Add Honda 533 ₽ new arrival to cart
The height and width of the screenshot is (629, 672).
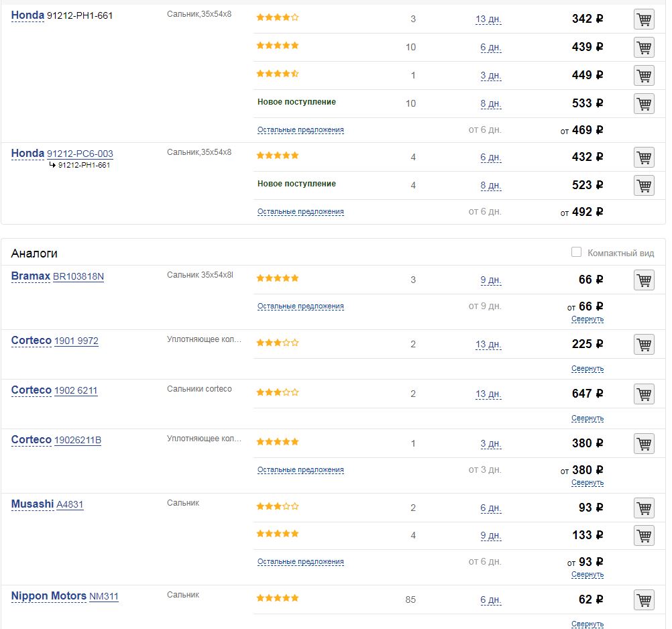point(644,104)
